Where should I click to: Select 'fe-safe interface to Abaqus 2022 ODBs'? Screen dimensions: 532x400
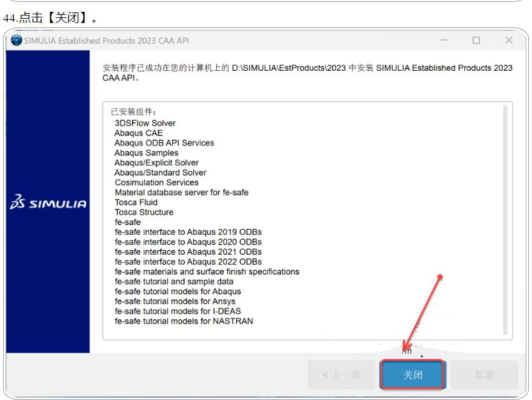(x=188, y=261)
